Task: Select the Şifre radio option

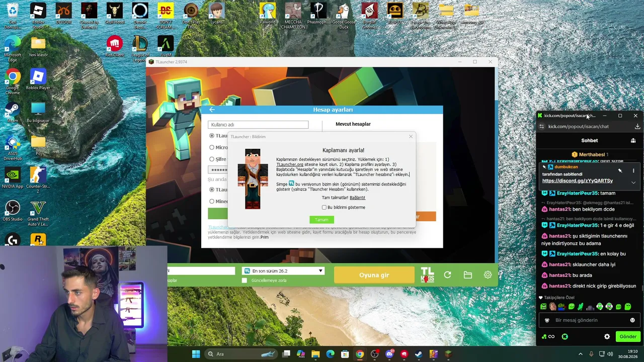Action: pos(212,159)
